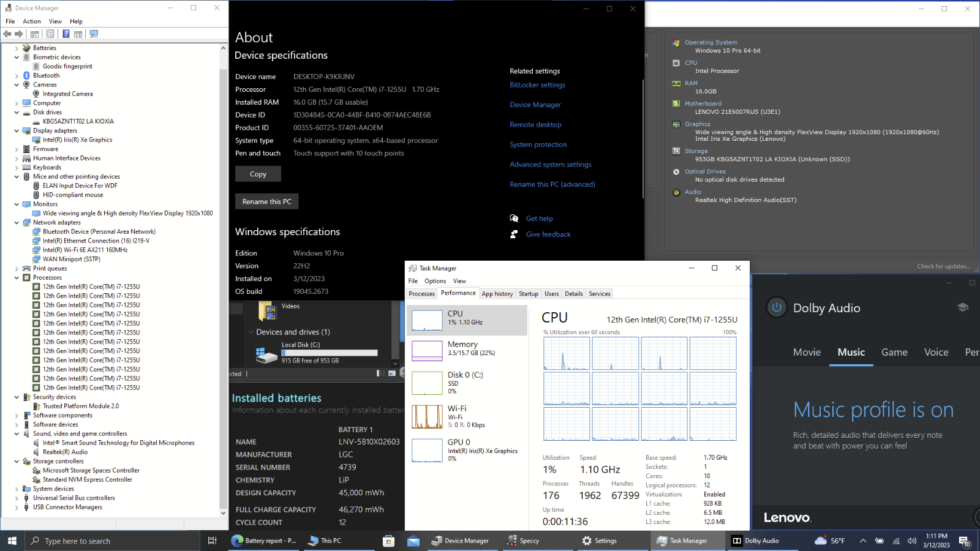Click the Give feedback icon in Settings
This screenshot has width=980, height=551.
point(514,234)
